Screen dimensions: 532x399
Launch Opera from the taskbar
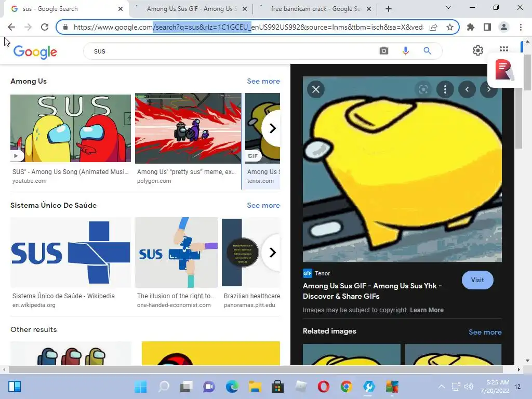pos(324,387)
